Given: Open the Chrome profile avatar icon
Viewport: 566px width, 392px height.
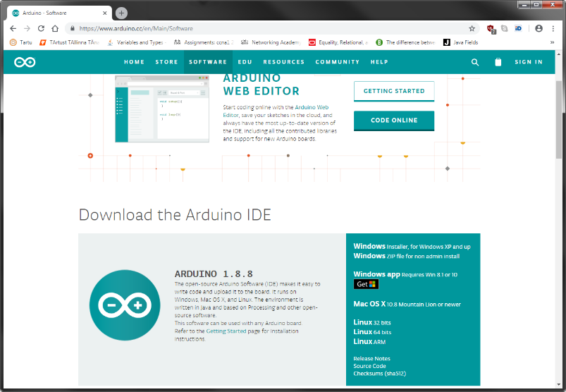Looking at the screenshot, I should click(539, 28).
